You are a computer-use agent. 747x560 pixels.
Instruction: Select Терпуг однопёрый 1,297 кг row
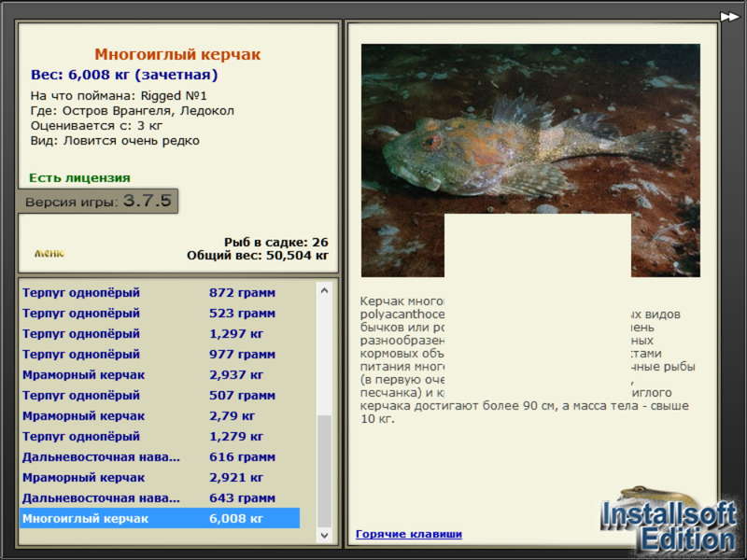pyautogui.click(x=160, y=333)
